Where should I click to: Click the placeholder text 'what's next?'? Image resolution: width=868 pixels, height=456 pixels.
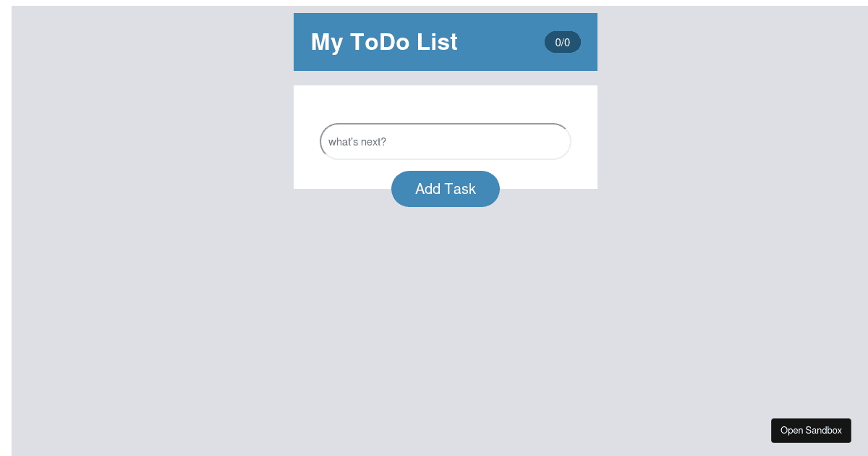click(x=357, y=142)
